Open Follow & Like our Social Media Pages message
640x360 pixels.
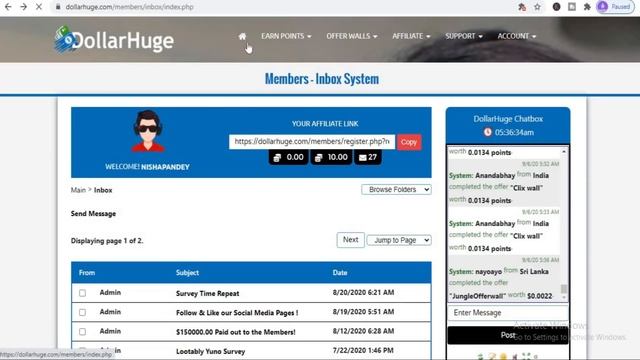(x=237, y=313)
